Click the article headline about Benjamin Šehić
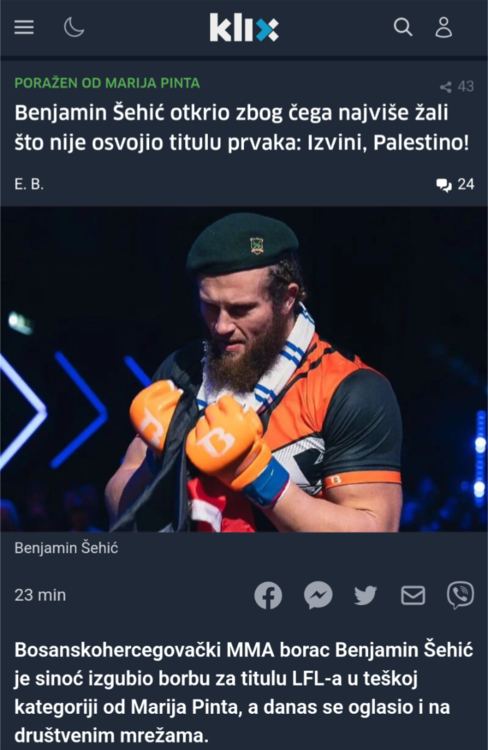Screen dimensions: 488x750 coord(242,128)
